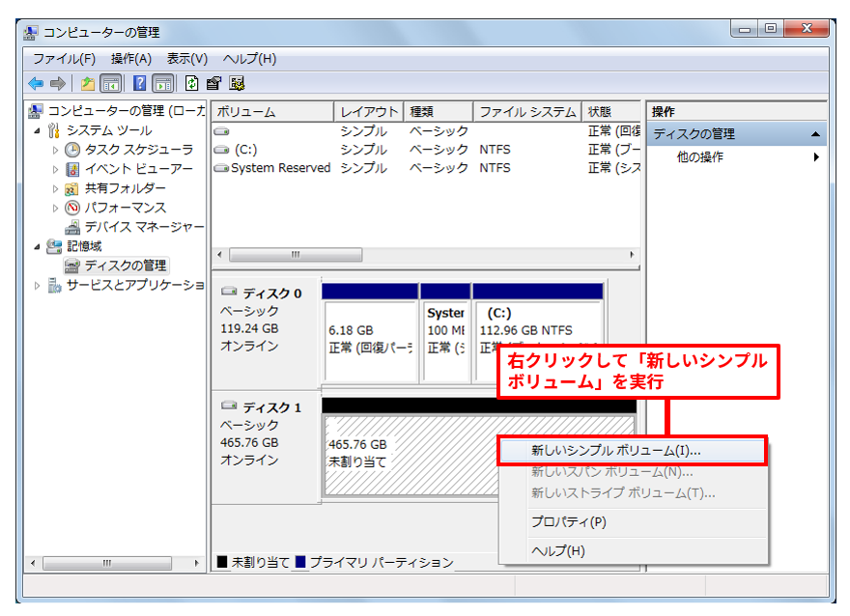
Task: Open the blue question mark Help icon
Action: click(139, 83)
